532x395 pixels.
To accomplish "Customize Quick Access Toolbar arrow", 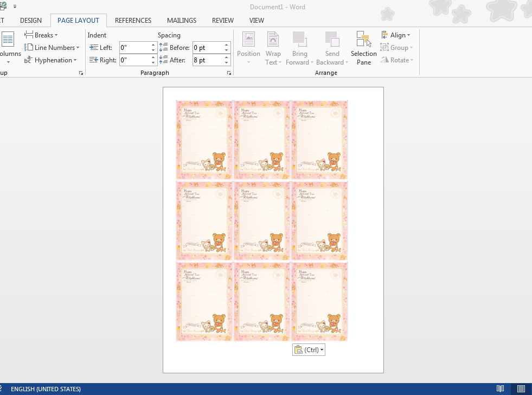I will pyautogui.click(x=15, y=7).
